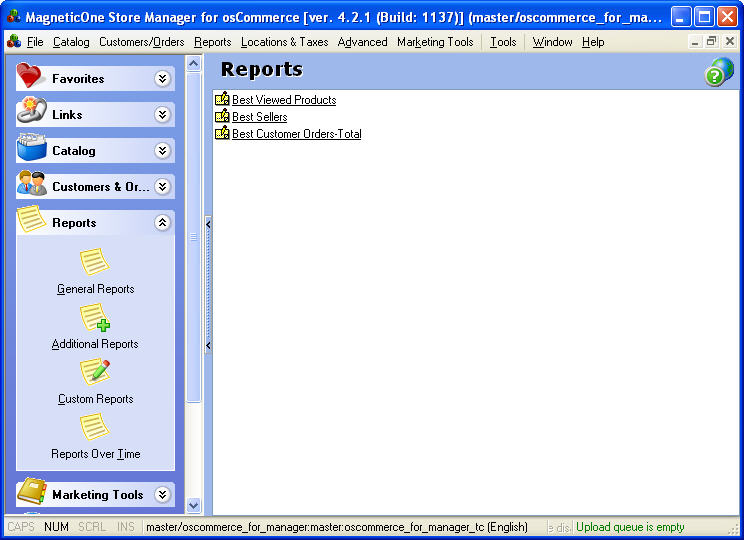
Task: Restore the inner MDI child window
Action: click(711, 42)
